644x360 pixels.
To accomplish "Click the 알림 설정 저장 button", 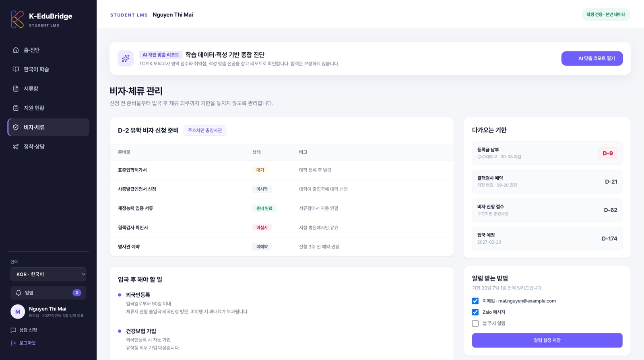I will pos(547,340).
